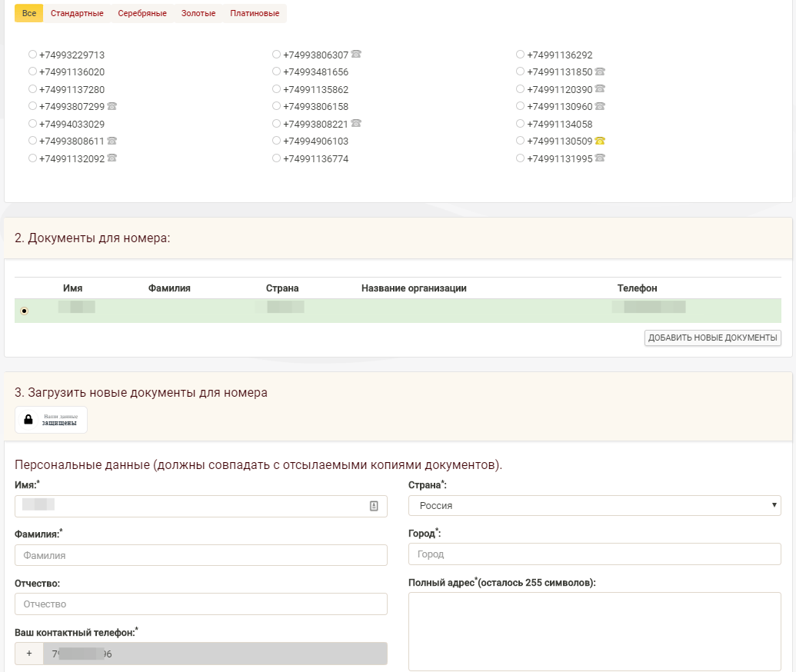Screen dimensions: 796x672
Task: Click the phone icon beside +74993808611
Action: click(x=112, y=140)
